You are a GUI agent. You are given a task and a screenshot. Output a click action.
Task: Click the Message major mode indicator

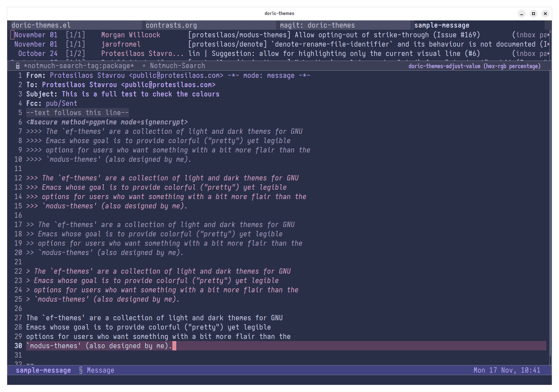[x=101, y=370]
